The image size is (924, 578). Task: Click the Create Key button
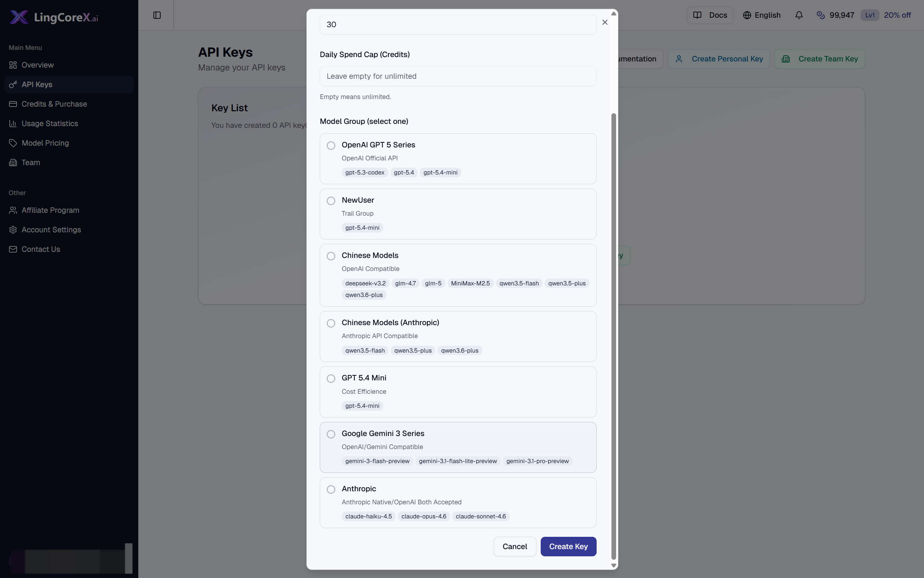tap(568, 547)
